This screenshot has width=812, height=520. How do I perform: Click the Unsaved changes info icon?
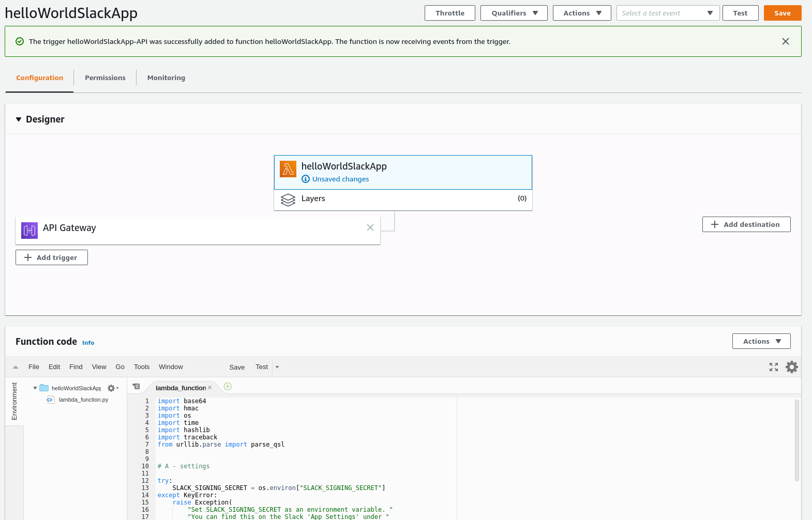(306, 179)
